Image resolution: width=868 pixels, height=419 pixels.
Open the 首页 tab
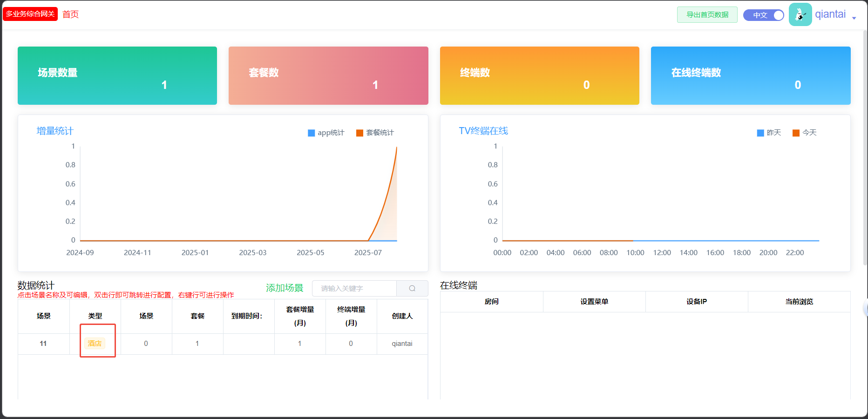pos(71,14)
